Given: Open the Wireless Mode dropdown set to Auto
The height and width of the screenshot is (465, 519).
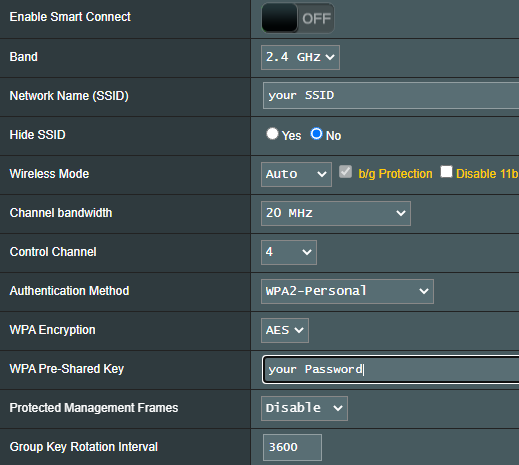Looking at the screenshot, I should point(296,174).
